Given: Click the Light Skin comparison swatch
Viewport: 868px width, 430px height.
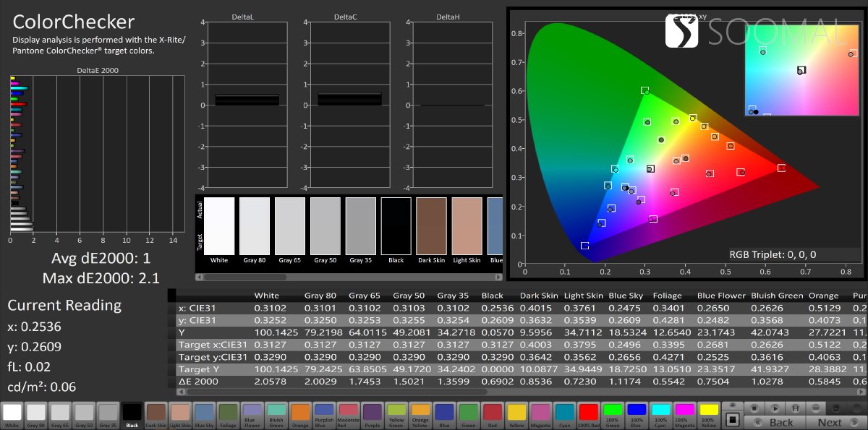Looking at the screenshot, I should [467, 225].
